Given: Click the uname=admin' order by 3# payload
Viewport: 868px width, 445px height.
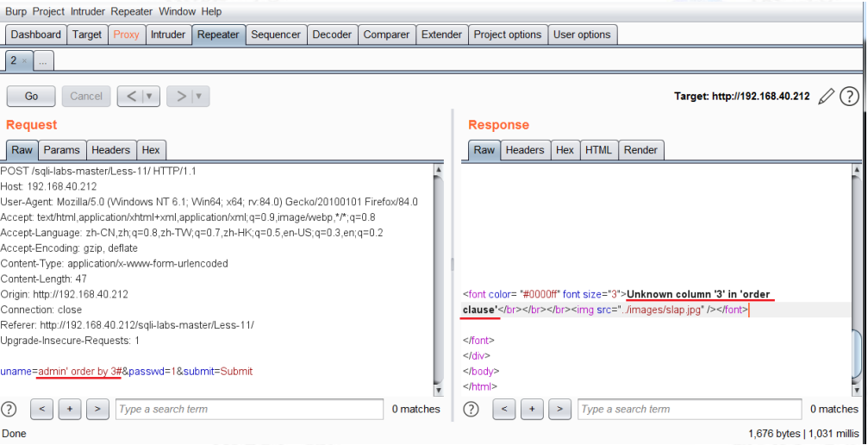Looking at the screenshot, I should click(x=61, y=372).
